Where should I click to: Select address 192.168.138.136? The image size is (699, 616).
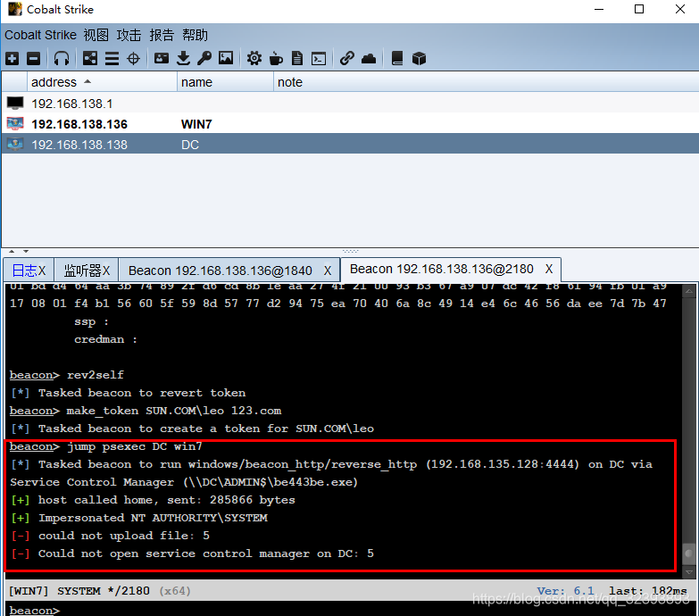pos(79,124)
